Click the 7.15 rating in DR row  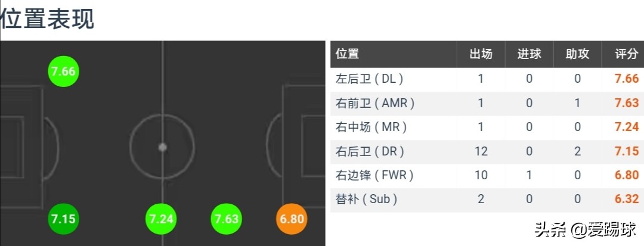click(x=627, y=151)
